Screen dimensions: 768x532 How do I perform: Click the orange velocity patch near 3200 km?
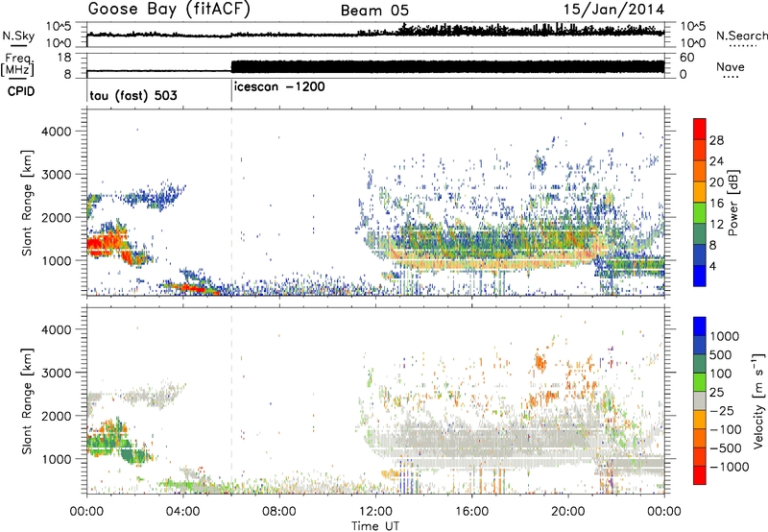point(540,362)
